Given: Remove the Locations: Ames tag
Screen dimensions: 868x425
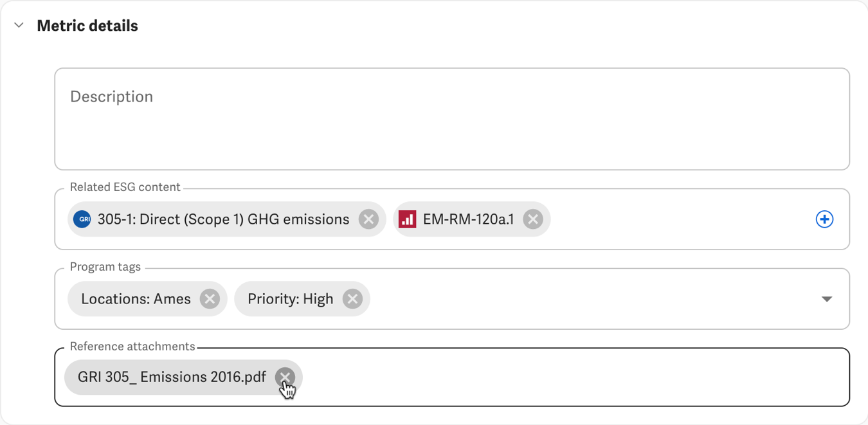Looking at the screenshot, I should pyautogui.click(x=210, y=299).
